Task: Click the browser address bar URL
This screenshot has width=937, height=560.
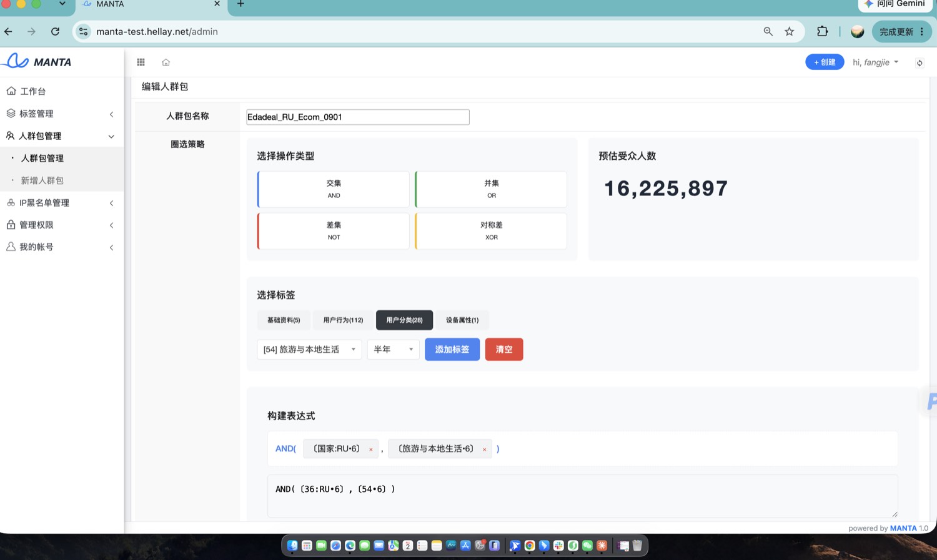Action: [x=157, y=31]
